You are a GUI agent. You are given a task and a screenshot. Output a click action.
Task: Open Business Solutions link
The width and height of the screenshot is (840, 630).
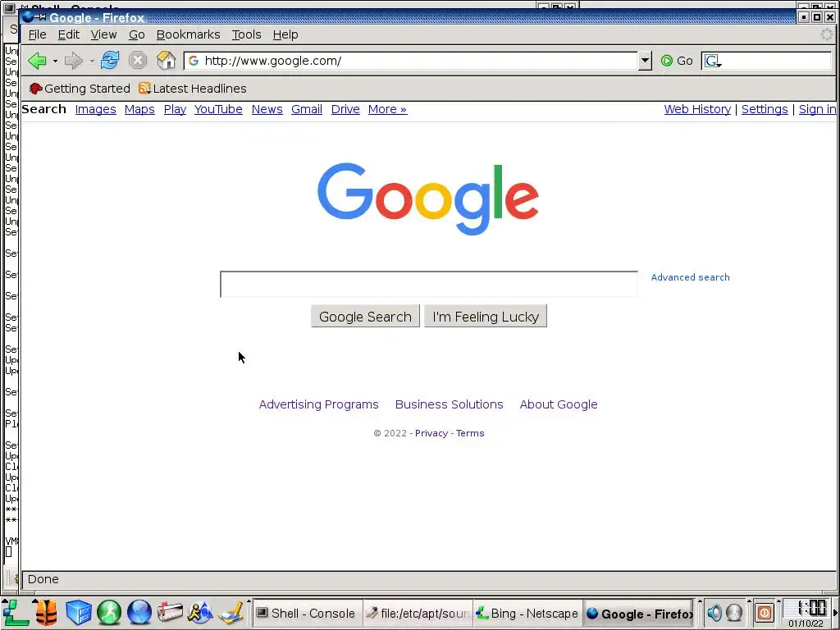pos(449,404)
